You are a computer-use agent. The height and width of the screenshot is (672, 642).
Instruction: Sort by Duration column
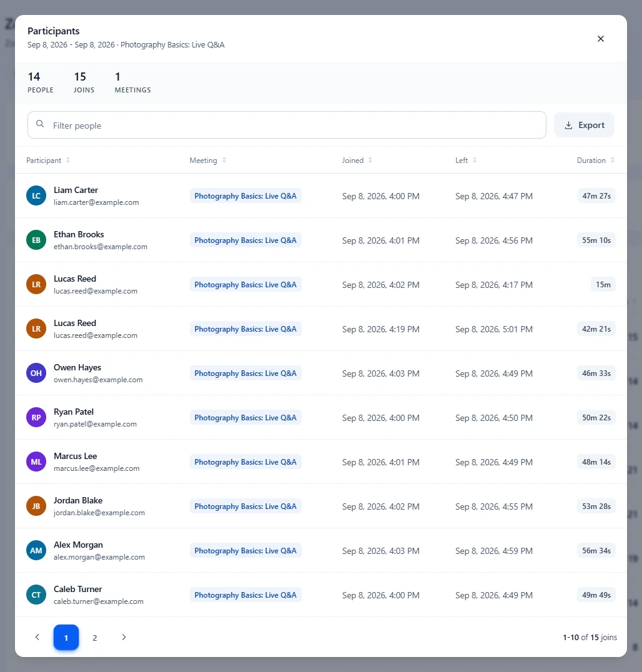[596, 161]
